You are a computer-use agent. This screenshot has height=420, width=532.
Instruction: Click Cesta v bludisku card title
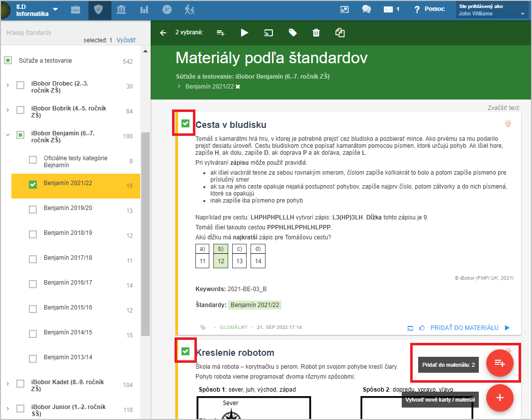231,124
